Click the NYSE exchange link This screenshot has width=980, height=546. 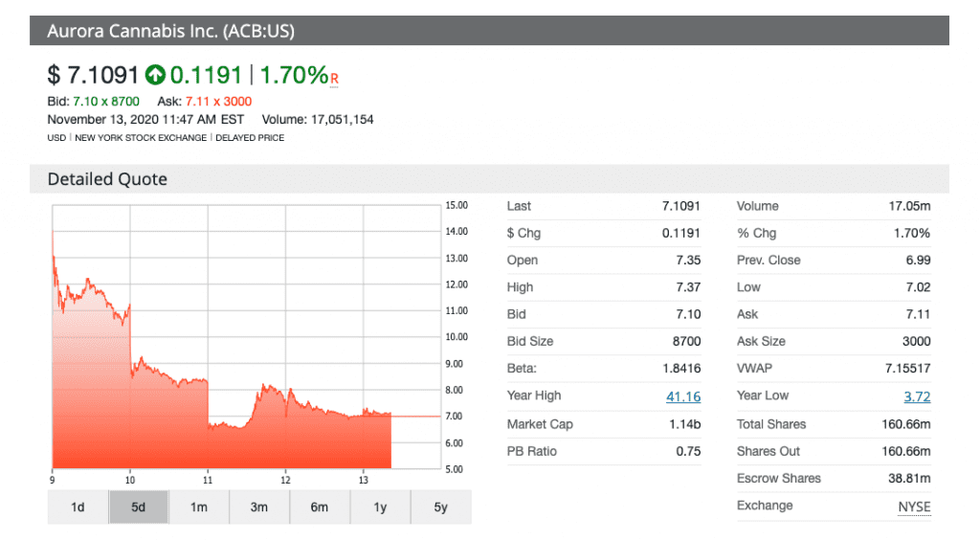click(x=913, y=506)
